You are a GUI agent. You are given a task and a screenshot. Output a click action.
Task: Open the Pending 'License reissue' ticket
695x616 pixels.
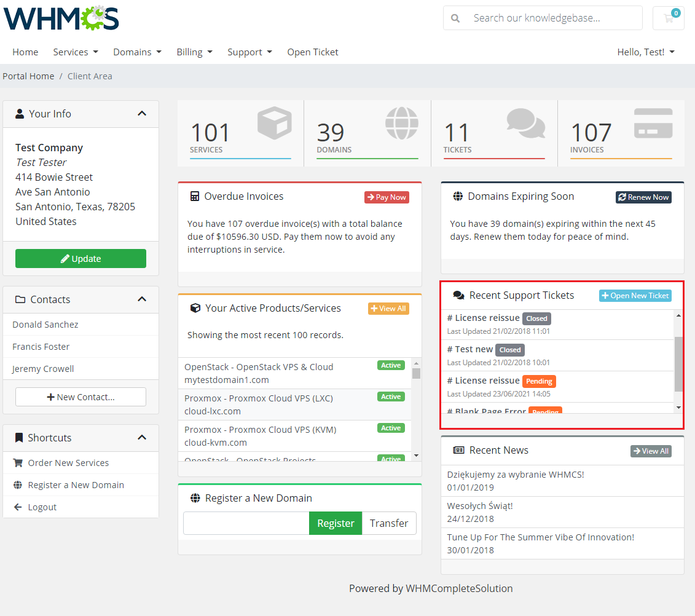[557, 387]
